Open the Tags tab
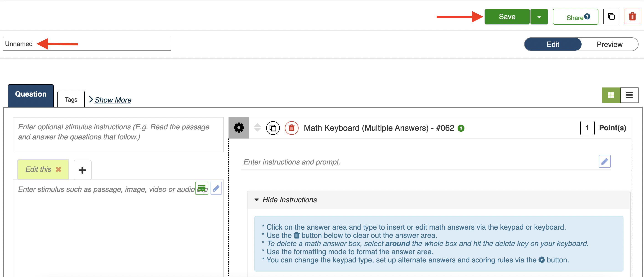Image resolution: width=644 pixels, height=277 pixels. (71, 100)
